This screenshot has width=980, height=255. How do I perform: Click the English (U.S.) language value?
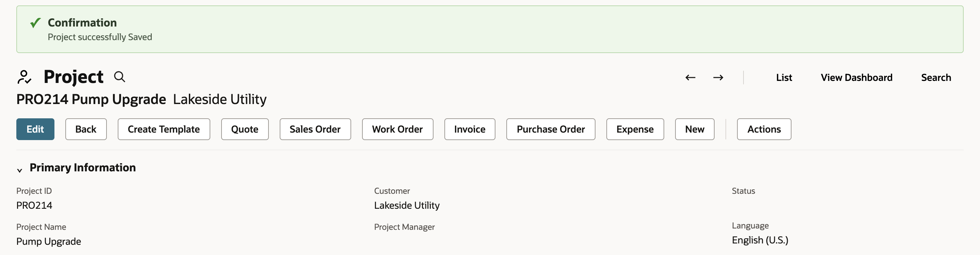(760, 240)
